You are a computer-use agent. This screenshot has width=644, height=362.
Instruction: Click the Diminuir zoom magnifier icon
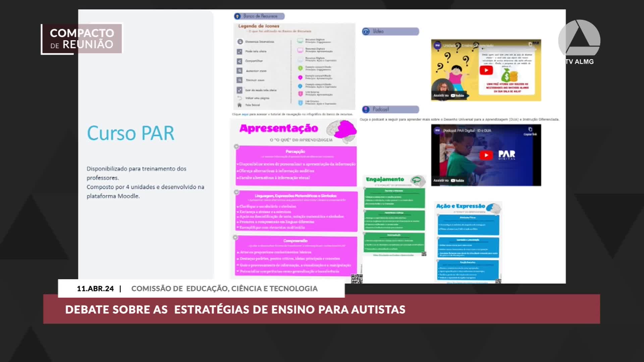coord(239,80)
